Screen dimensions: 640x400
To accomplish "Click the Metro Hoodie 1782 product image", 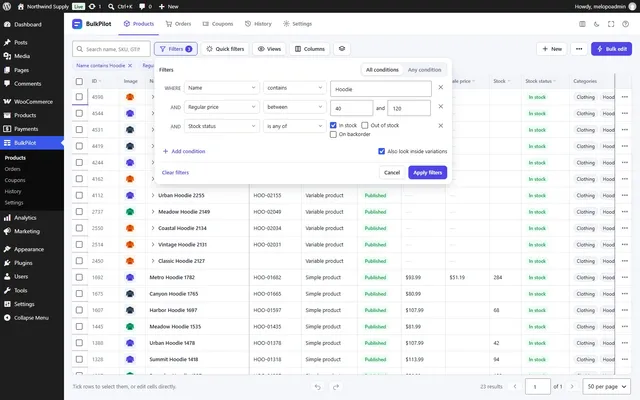I will click(x=130, y=278).
